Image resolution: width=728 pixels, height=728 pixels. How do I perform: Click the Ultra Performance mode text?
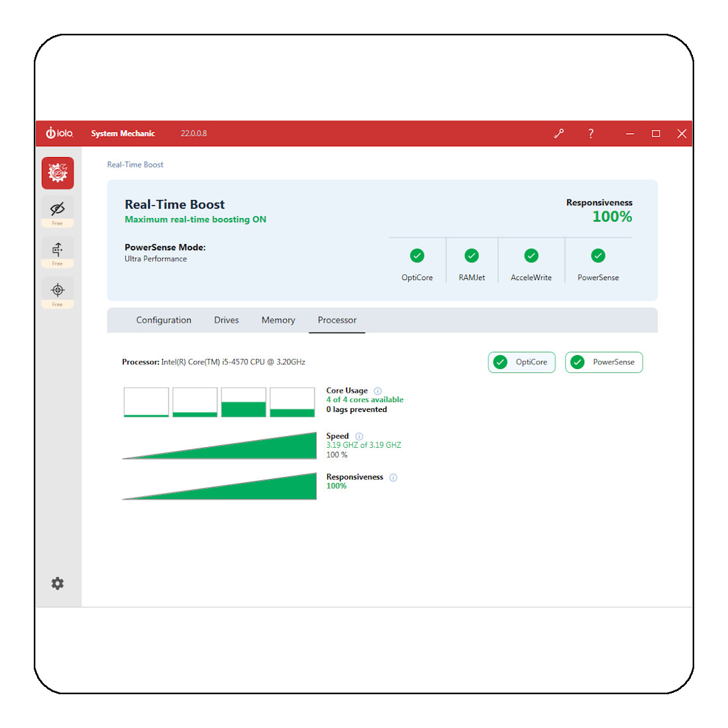[156, 258]
